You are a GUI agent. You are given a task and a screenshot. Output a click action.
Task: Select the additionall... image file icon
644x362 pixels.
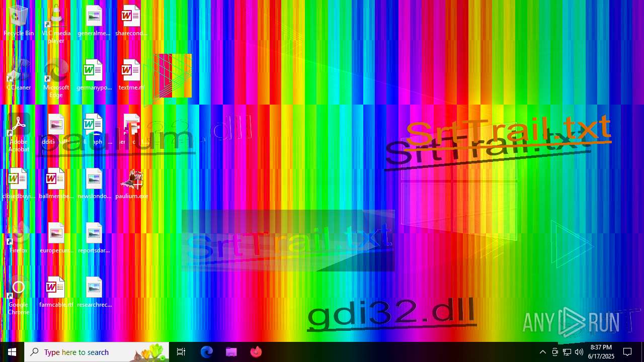click(56, 130)
